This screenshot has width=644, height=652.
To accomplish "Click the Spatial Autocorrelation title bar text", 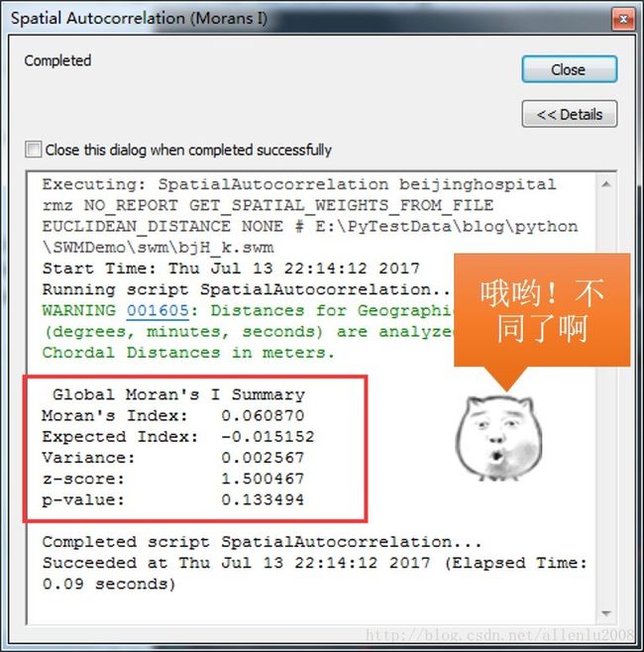I will click(x=139, y=18).
